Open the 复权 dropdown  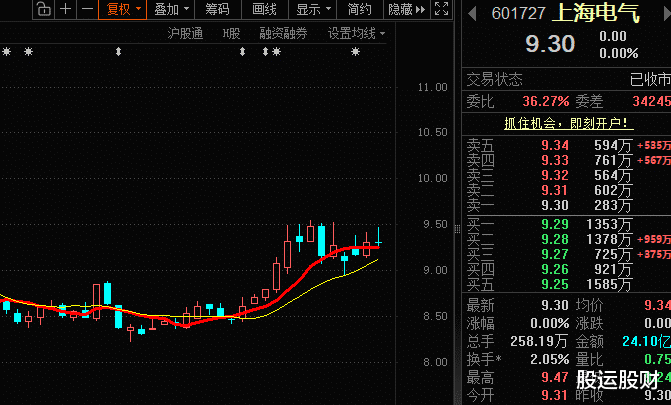coord(122,9)
